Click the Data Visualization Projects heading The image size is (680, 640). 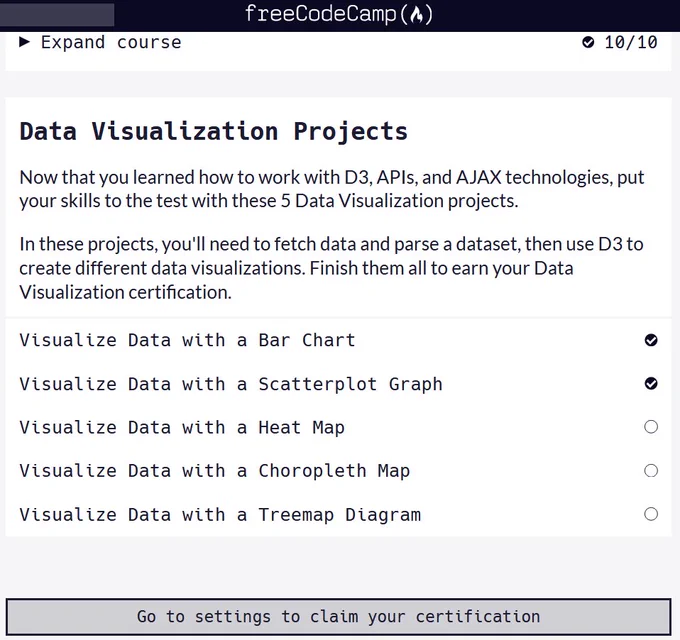point(214,131)
